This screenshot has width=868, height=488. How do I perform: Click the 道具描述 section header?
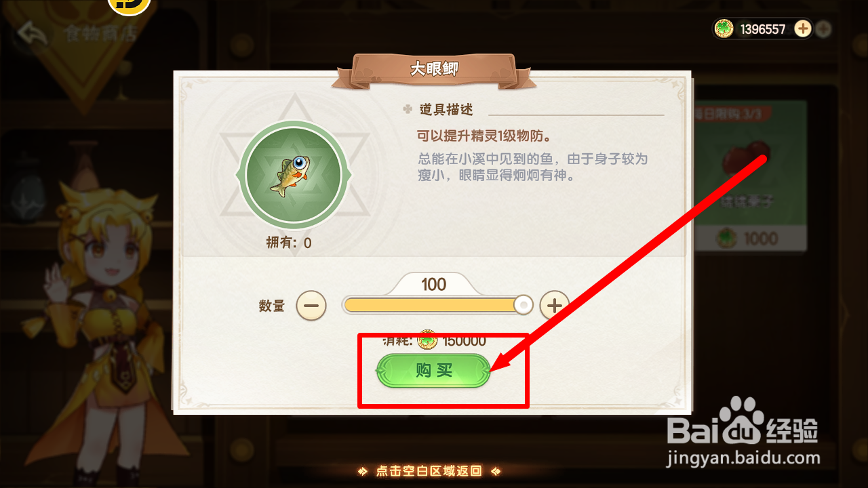pos(445,109)
